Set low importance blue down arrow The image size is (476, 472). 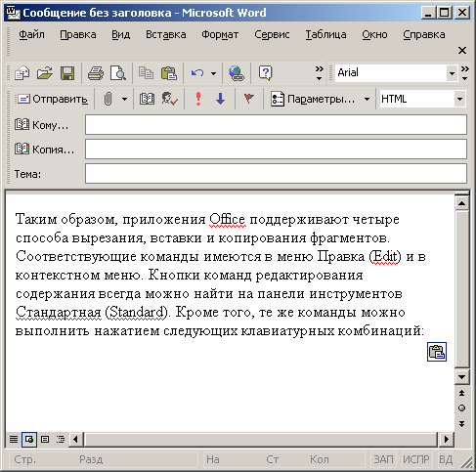(221, 99)
